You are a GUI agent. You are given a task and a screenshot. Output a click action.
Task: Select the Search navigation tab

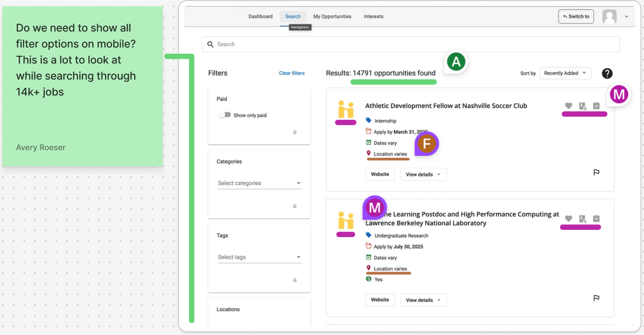(x=293, y=16)
